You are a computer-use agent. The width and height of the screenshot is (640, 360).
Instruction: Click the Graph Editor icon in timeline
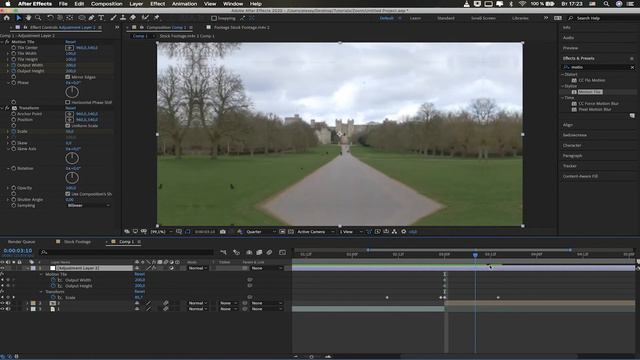click(x=282, y=253)
